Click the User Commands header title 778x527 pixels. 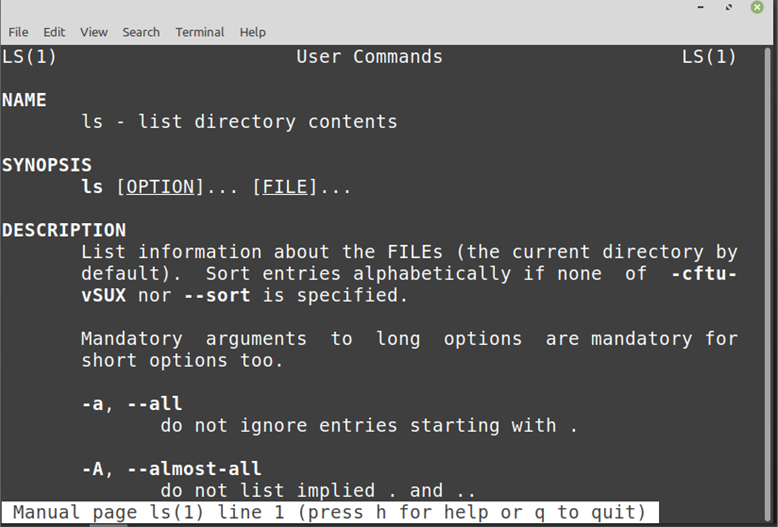(370, 57)
